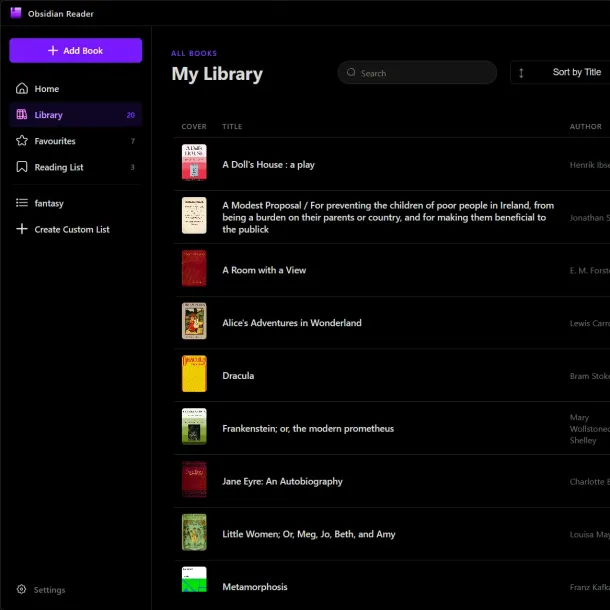Click the Reading List bookmark icon
The width and height of the screenshot is (610, 610).
click(x=22, y=167)
